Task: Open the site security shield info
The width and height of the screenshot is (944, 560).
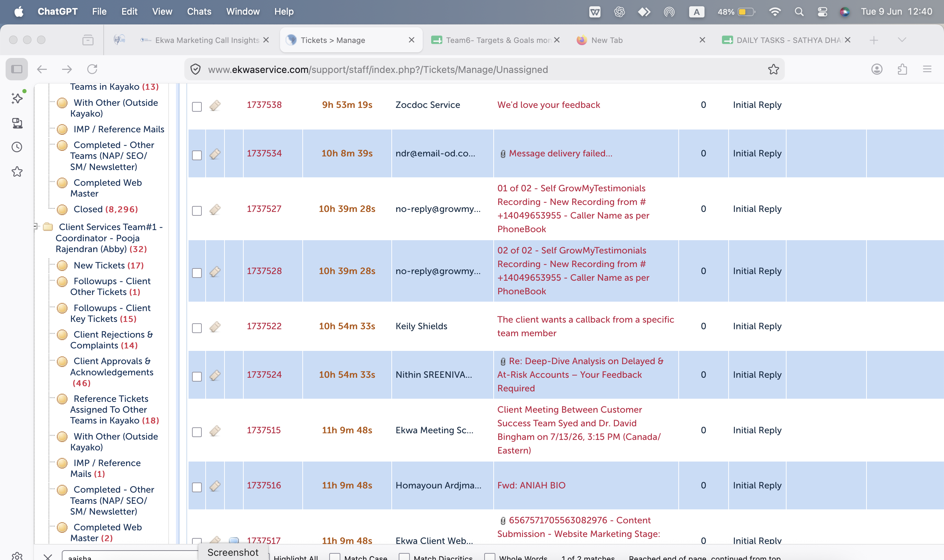Action: 195,69
